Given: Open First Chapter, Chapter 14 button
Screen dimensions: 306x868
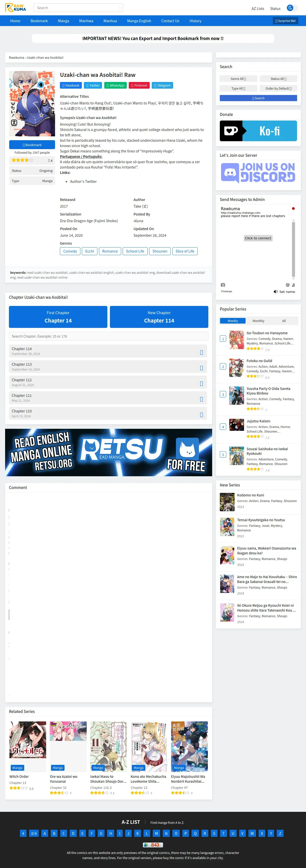Looking at the screenshot, I should (x=58, y=317).
